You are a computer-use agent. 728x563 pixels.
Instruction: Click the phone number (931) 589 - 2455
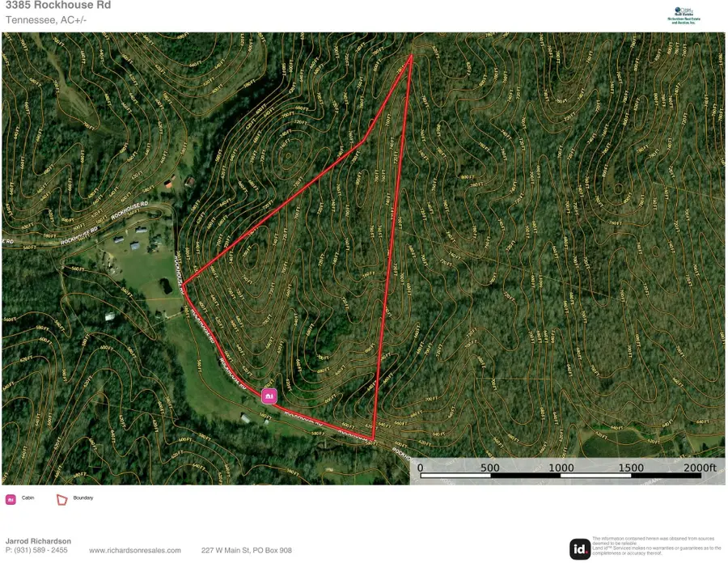click(x=36, y=551)
